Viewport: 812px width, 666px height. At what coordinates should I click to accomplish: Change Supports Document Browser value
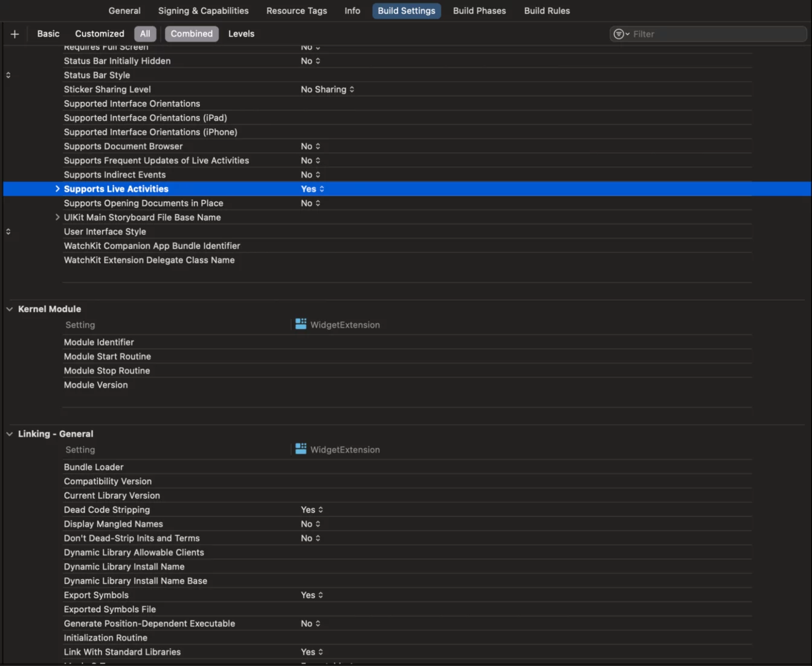pos(311,146)
